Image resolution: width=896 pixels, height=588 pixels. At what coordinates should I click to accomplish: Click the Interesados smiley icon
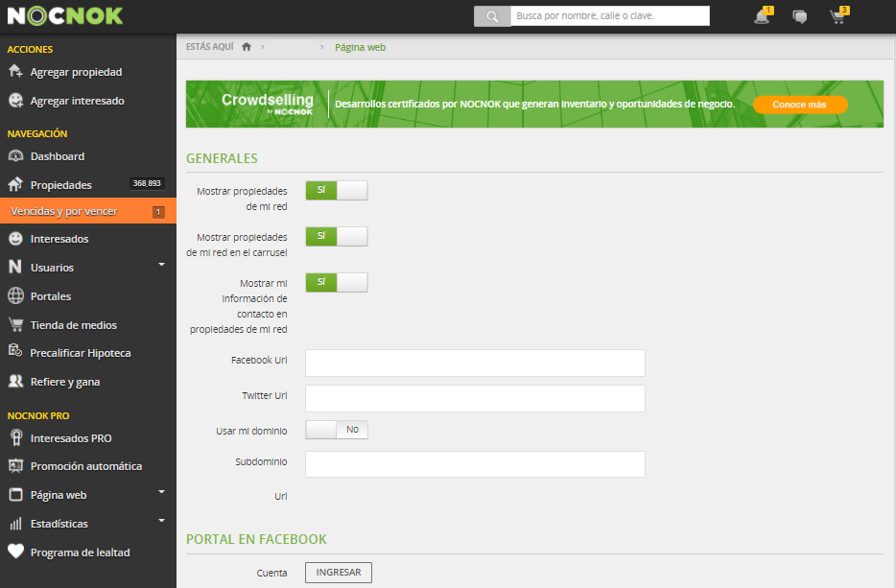click(15, 238)
